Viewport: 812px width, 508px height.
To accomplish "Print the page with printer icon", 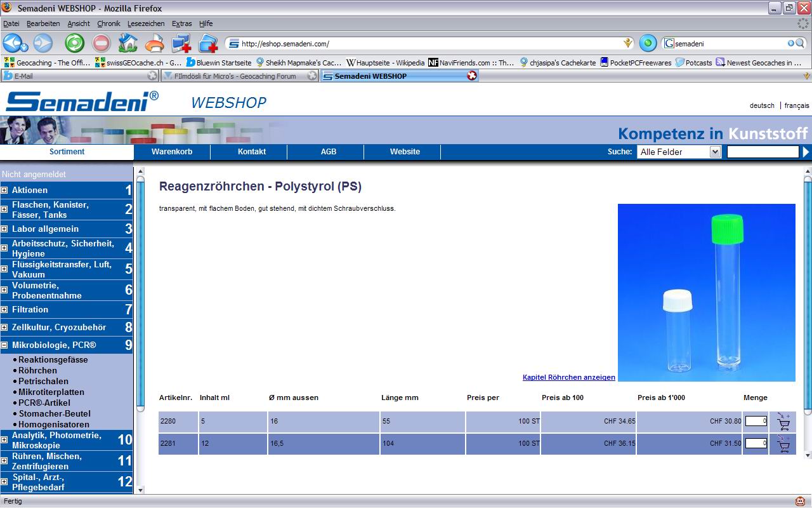I will (154, 43).
